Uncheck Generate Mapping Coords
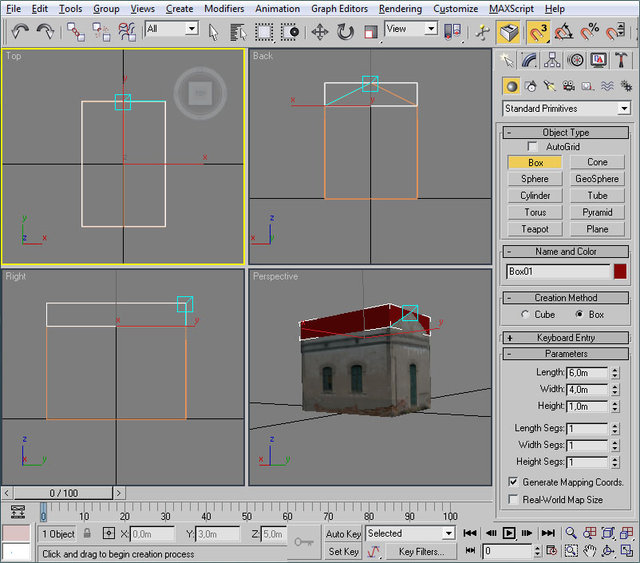640x563 pixels. pyautogui.click(x=513, y=482)
